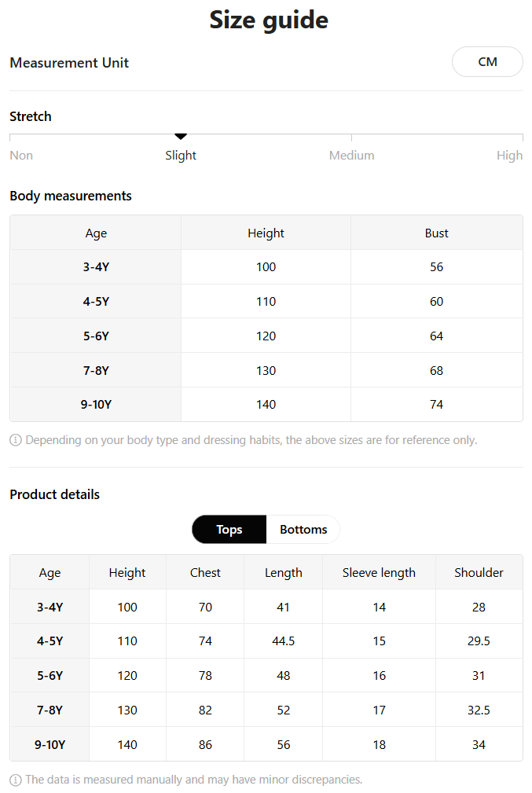Select the Medium stretch label
This screenshot has height=793, width=532.
(351, 156)
